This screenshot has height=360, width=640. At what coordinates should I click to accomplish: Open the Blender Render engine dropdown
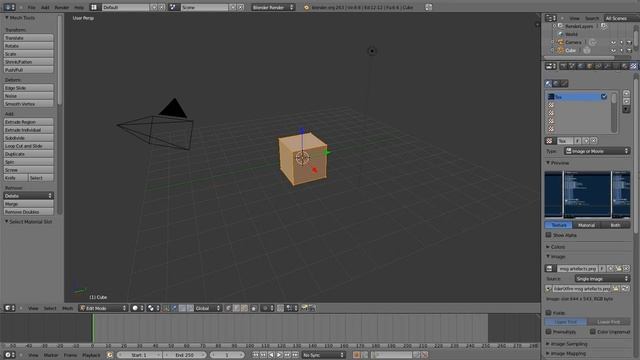tap(273, 7)
